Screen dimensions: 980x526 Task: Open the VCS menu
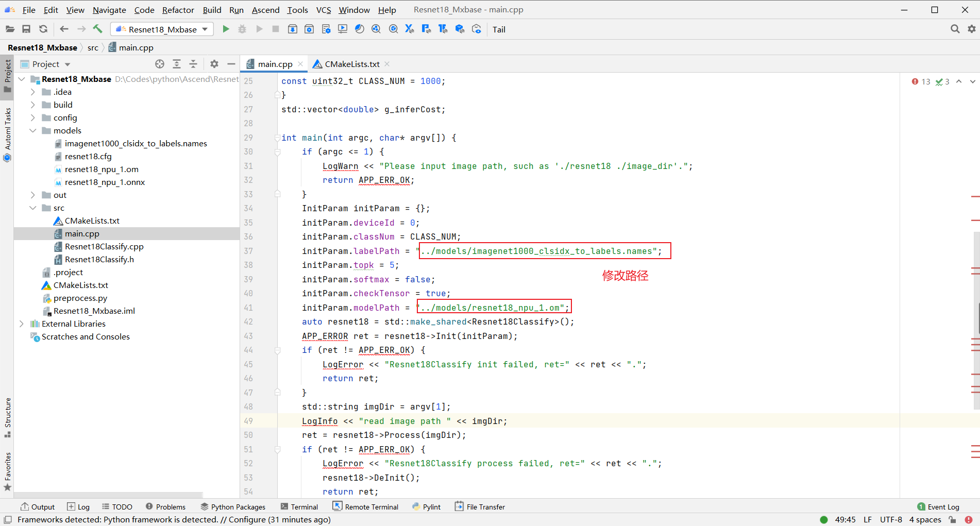(x=324, y=10)
